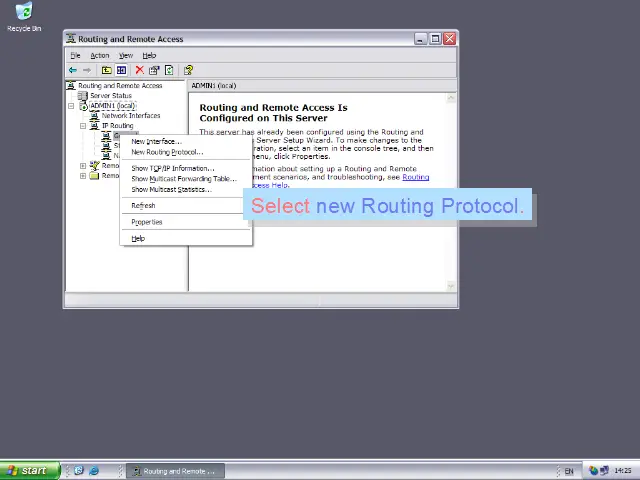Viewport: 640px width, 480px height.
Task: Expand the folder node at tree bottom
Action: [x=83, y=176]
